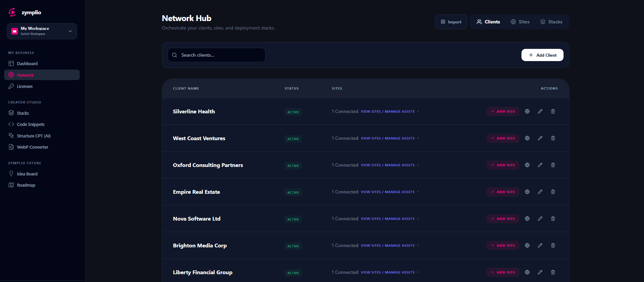View sites link for Liberty Financial Group
The height and width of the screenshot is (282, 644).
[x=390, y=272]
